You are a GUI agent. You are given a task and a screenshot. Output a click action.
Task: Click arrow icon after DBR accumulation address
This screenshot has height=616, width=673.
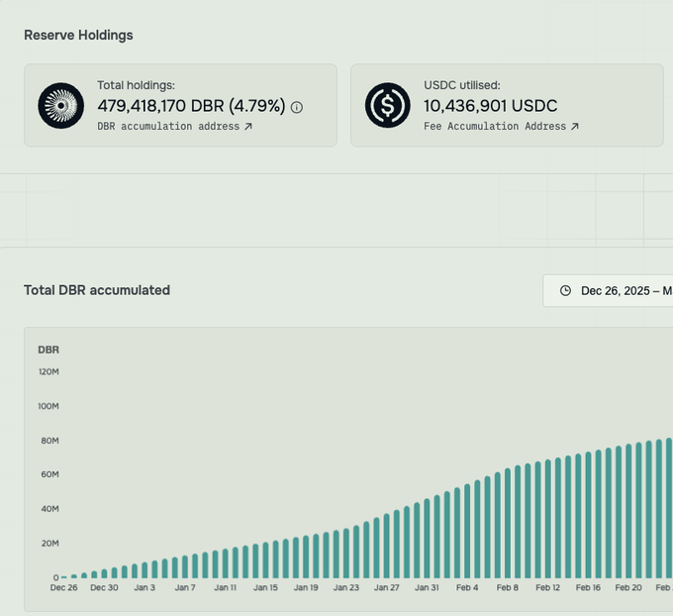tap(248, 127)
